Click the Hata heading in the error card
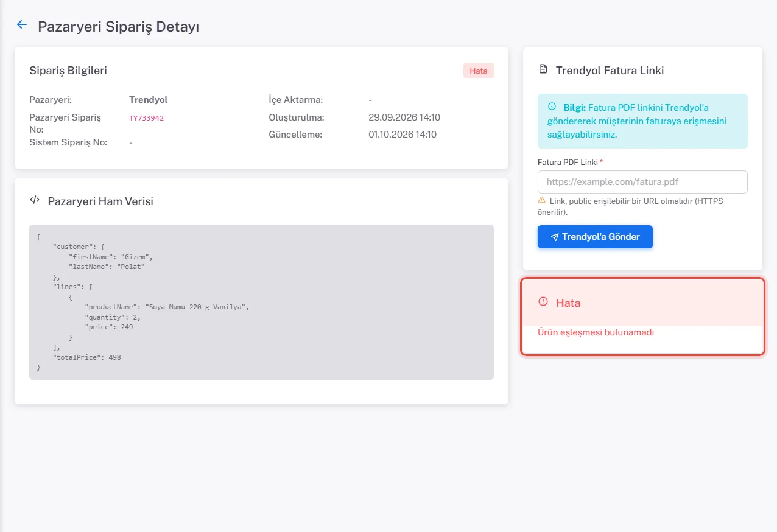777x532 pixels. click(568, 303)
